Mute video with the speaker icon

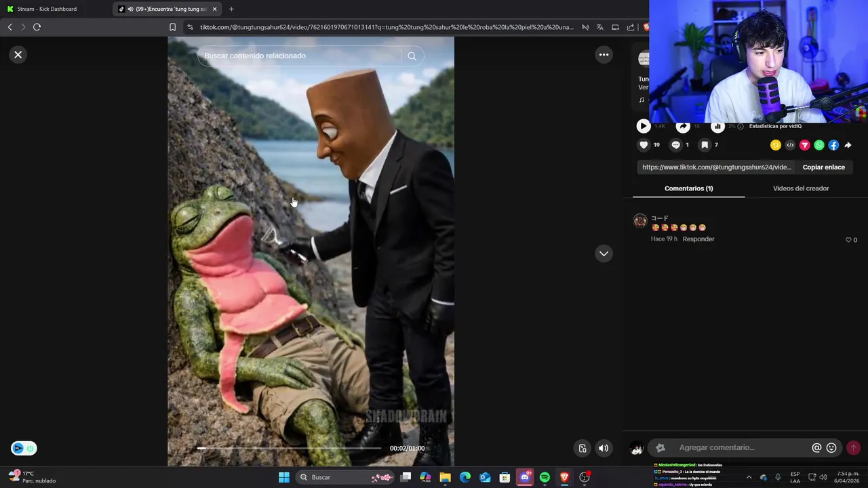pos(604,448)
